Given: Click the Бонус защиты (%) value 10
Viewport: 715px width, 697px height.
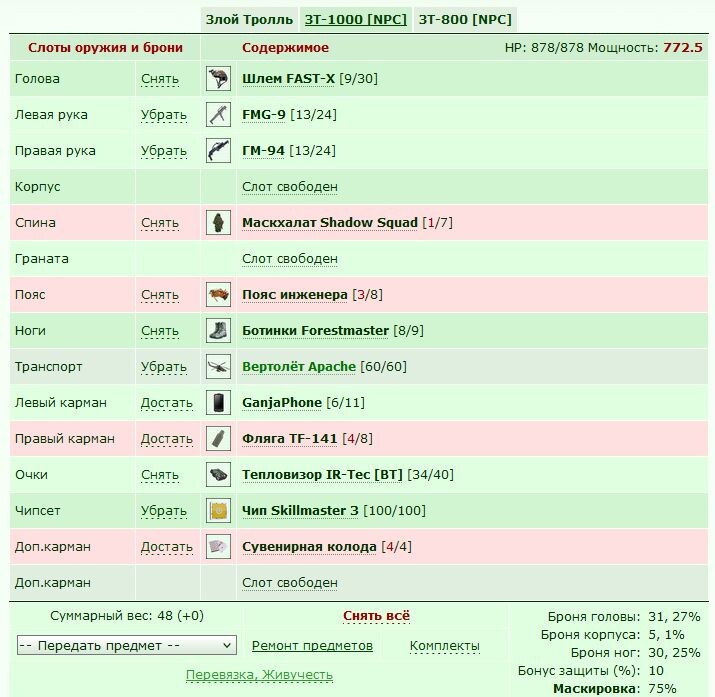Looking at the screenshot, I should pos(656,671).
